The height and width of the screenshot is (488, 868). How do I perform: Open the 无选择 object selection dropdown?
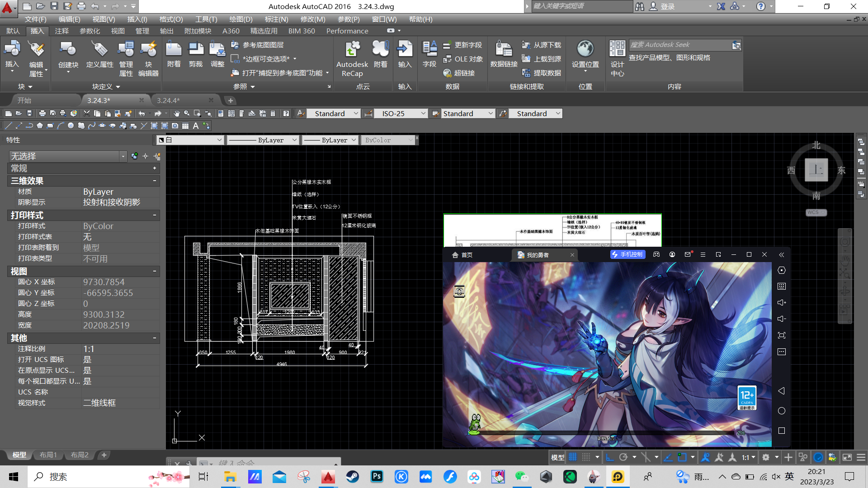[x=67, y=156]
